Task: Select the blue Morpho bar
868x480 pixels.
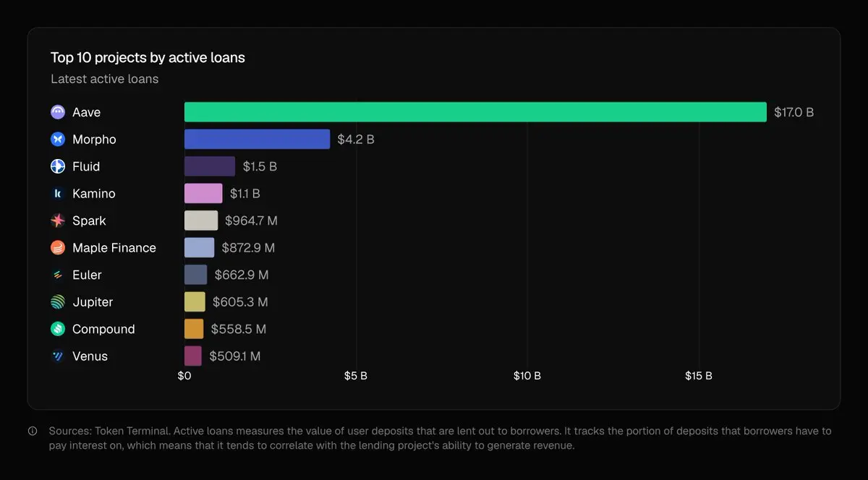Action: [x=257, y=140]
